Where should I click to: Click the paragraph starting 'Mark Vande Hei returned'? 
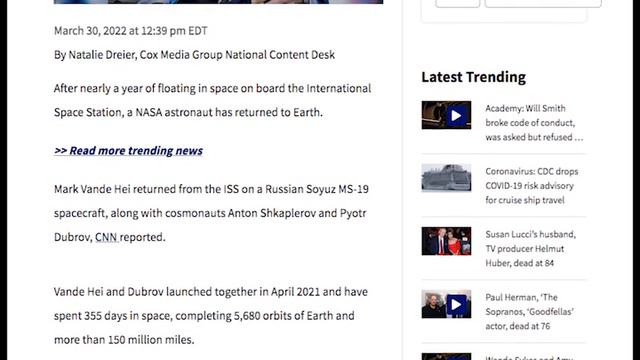(x=211, y=213)
